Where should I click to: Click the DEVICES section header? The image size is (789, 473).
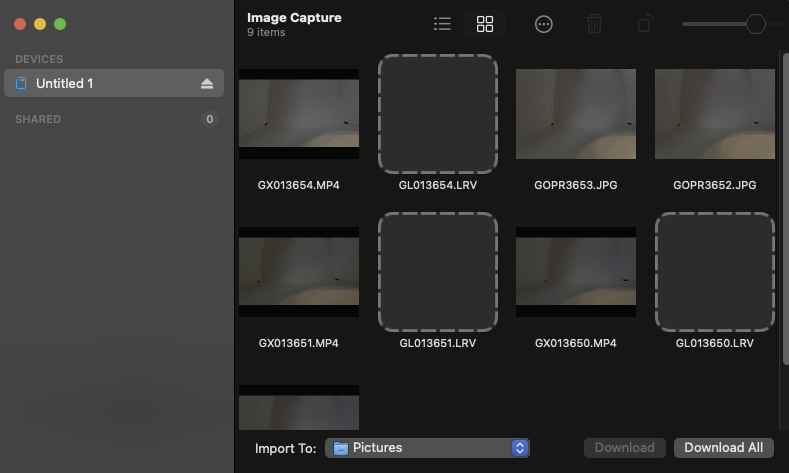[x=39, y=59]
